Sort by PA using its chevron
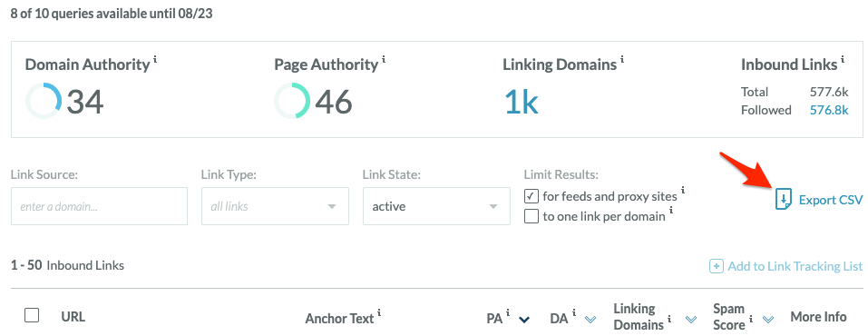This screenshot has height=336, width=868. [524, 319]
